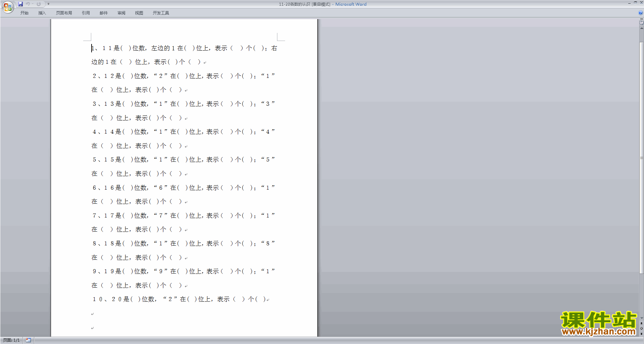Click the line '2、12是( )位数'
Image resolution: width=644 pixels, height=344 pixels.
tap(183, 76)
